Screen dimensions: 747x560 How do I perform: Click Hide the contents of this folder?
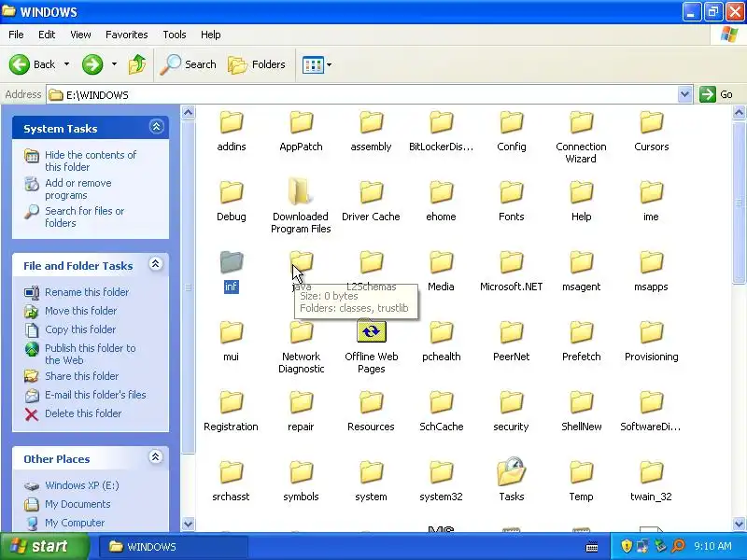click(x=91, y=161)
